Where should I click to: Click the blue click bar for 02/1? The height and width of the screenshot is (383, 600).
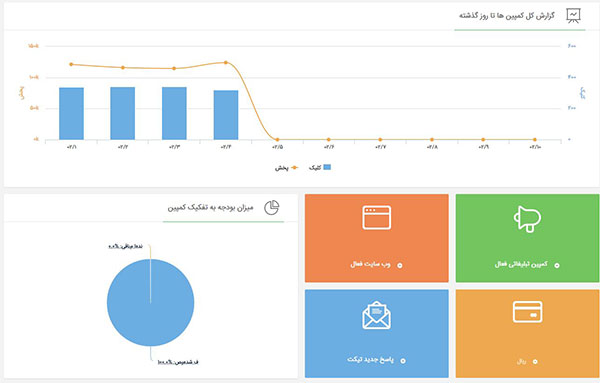[x=71, y=114]
